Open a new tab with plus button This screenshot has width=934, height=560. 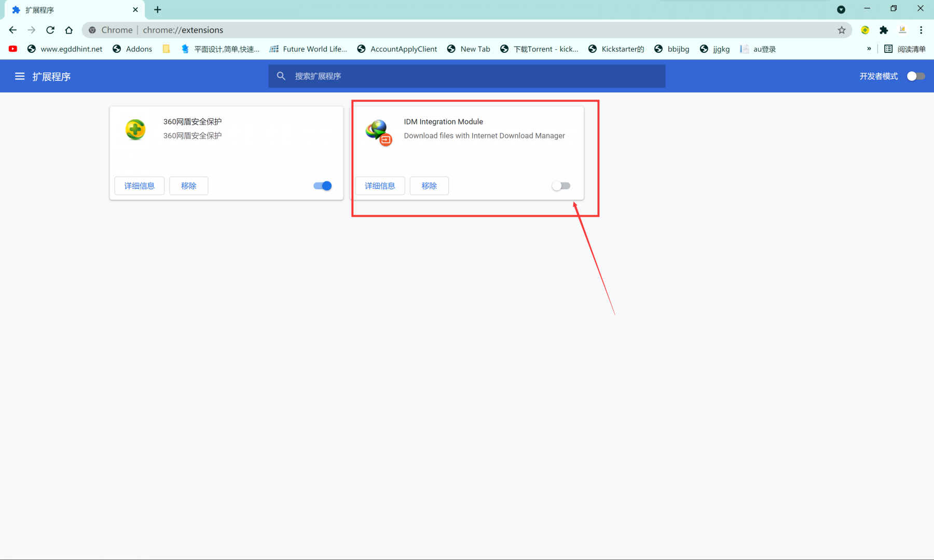pos(158,9)
